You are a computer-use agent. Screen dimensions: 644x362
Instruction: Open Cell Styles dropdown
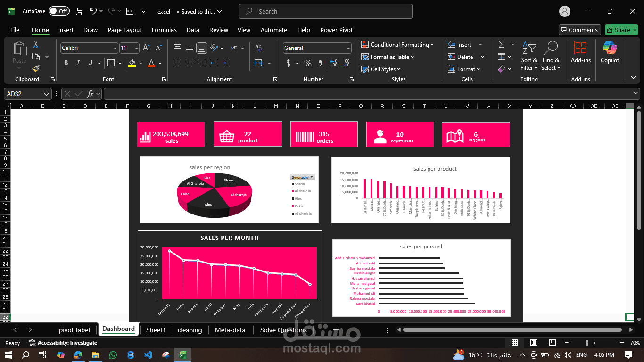[381, 69]
